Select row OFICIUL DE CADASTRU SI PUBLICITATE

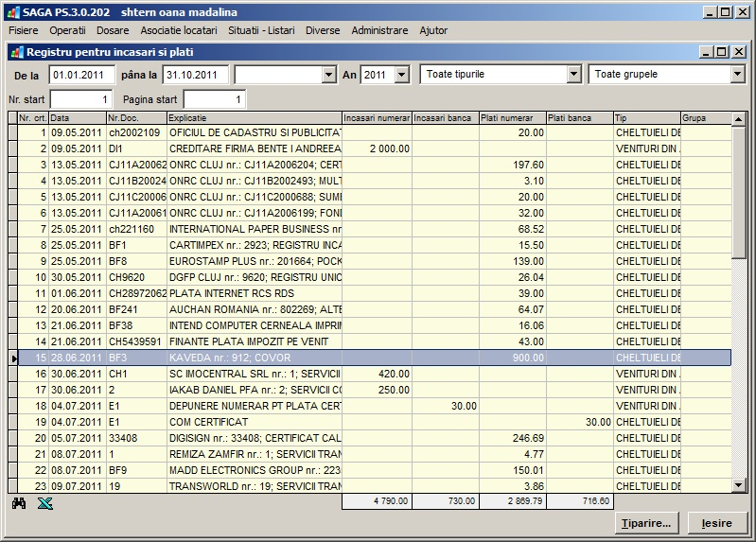point(375,132)
